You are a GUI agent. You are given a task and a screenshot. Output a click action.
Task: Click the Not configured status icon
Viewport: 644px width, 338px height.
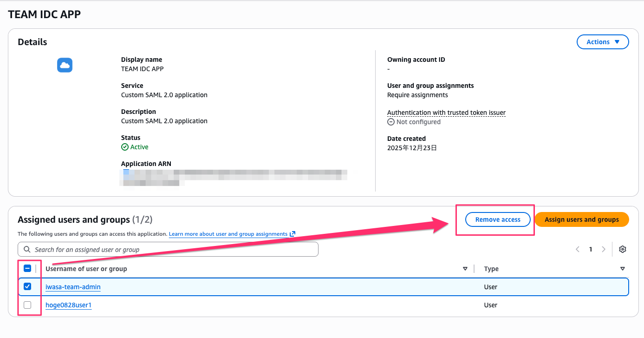click(391, 122)
